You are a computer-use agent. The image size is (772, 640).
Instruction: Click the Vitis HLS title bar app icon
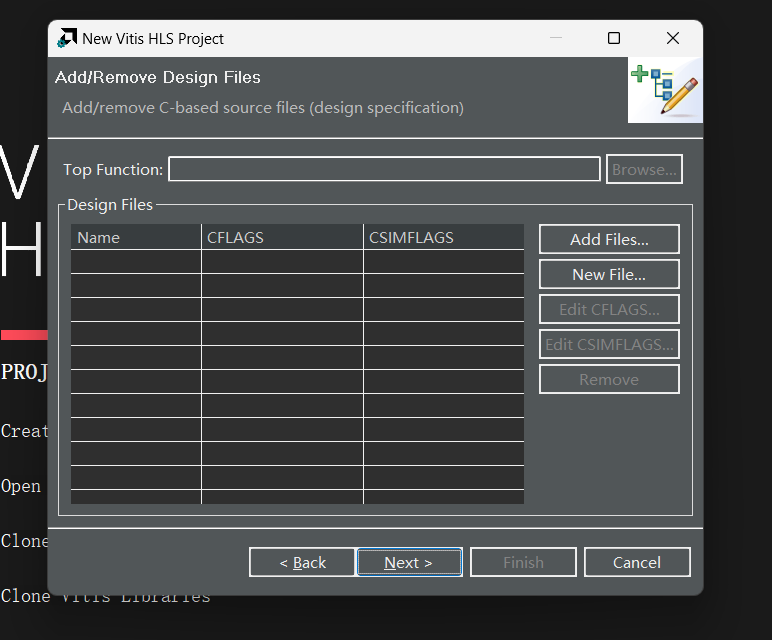click(x=67, y=38)
